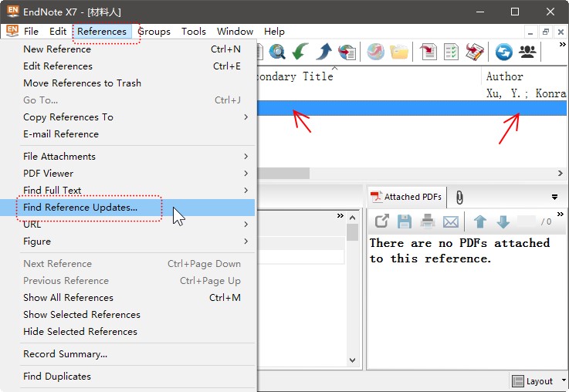
Task: Expand the toolbar overflow chevrons
Action: (x=563, y=44)
